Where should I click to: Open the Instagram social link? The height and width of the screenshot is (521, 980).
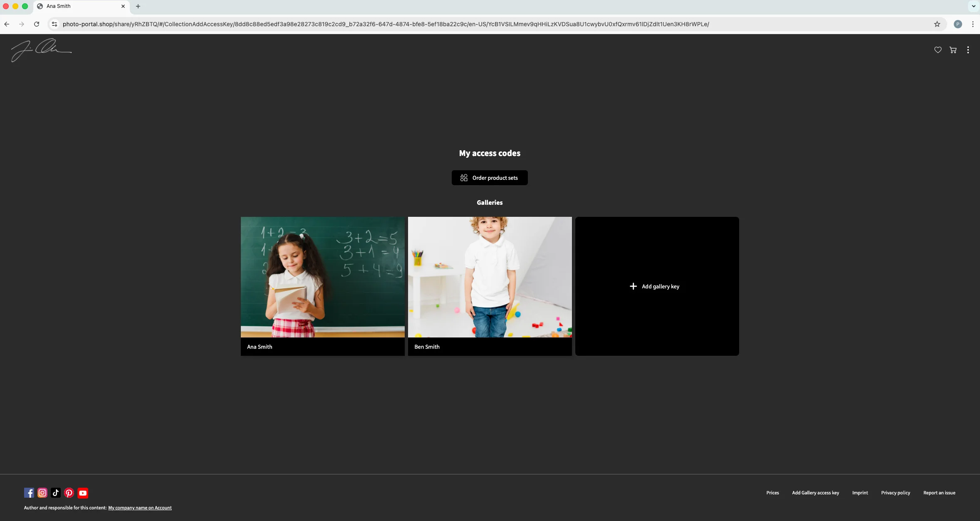coord(42,493)
